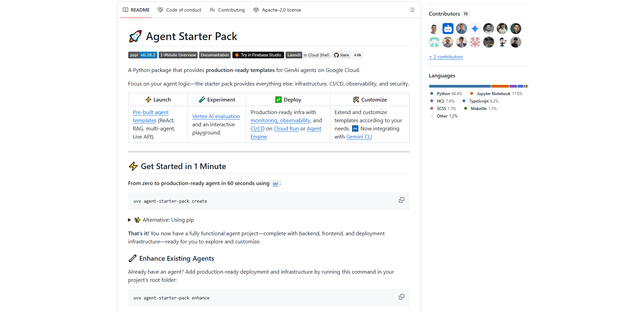This screenshot has width=644, height=312.
Task: Open the Gemini CLI link
Action: pyautogui.click(x=359, y=137)
